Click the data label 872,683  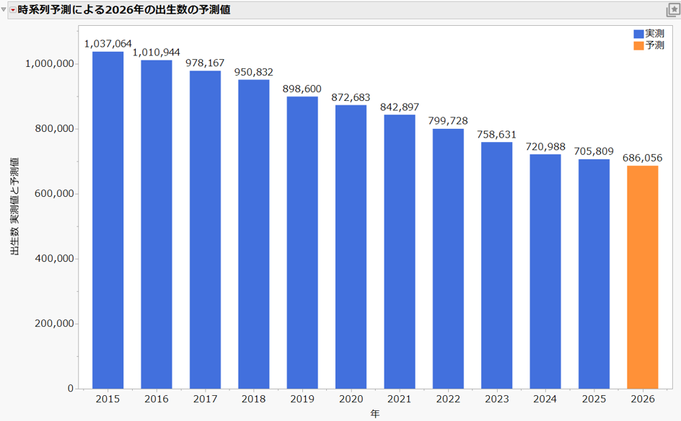[351, 97]
